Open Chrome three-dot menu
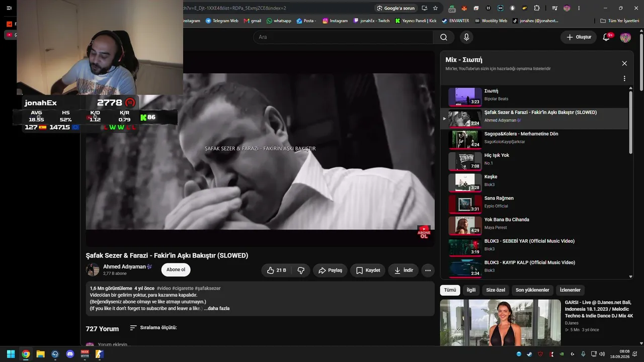 [x=579, y=8]
